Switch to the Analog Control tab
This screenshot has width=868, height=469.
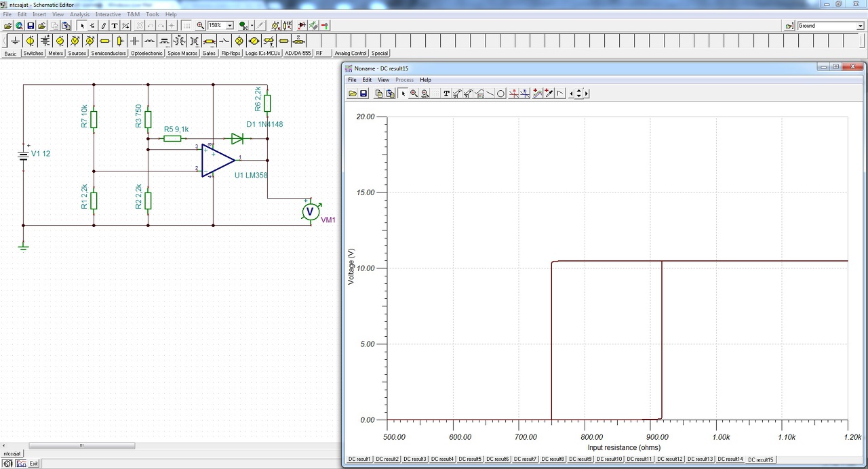pos(351,53)
